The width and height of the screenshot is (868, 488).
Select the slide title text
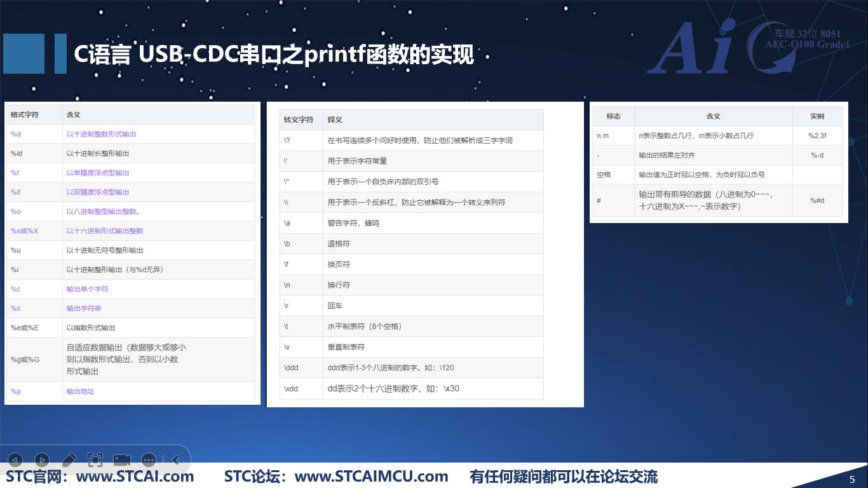click(275, 55)
